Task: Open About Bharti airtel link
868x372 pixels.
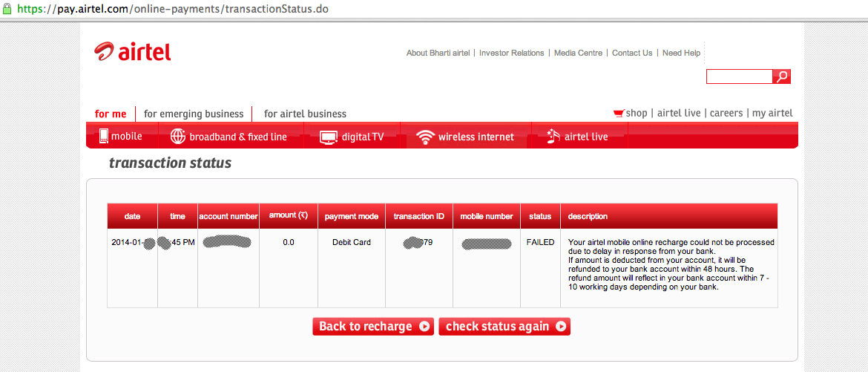Action: pos(438,53)
